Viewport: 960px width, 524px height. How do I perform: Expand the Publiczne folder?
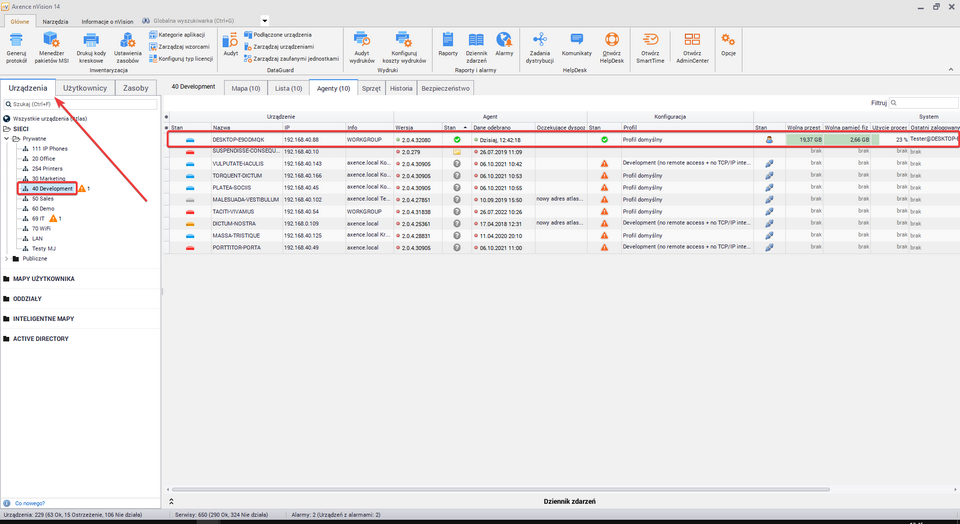7,258
